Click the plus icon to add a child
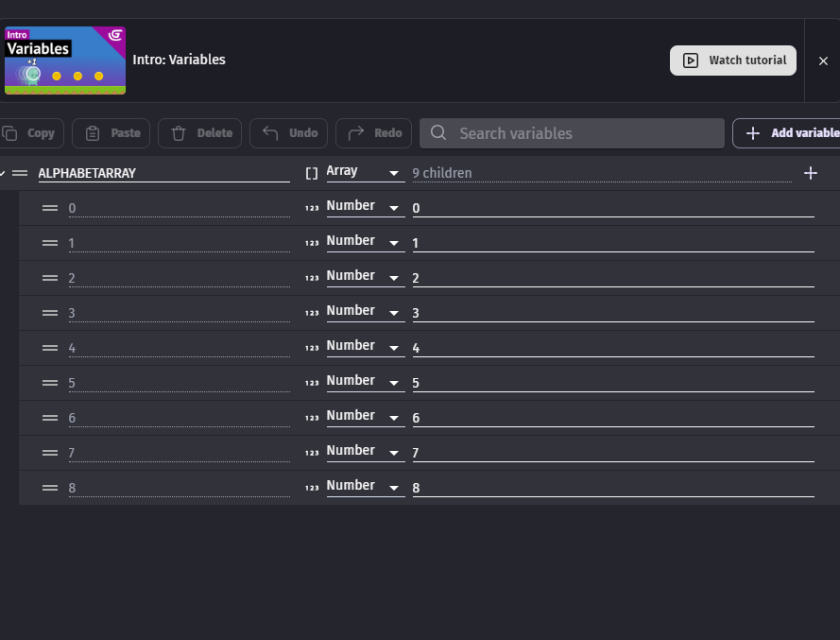 pyautogui.click(x=811, y=173)
